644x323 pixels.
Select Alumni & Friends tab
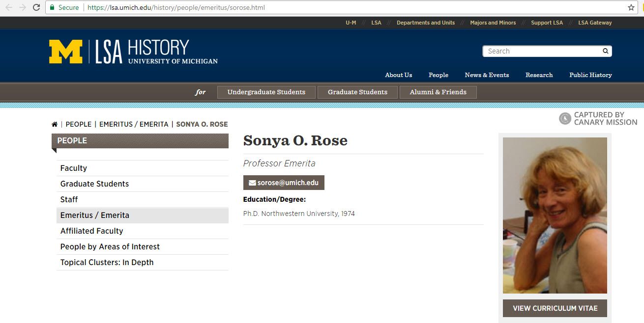(x=438, y=92)
